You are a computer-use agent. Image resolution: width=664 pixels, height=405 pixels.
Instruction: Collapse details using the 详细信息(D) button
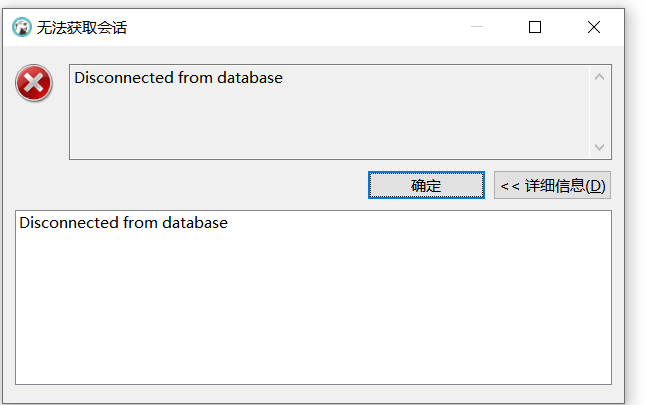click(x=552, y=185)
